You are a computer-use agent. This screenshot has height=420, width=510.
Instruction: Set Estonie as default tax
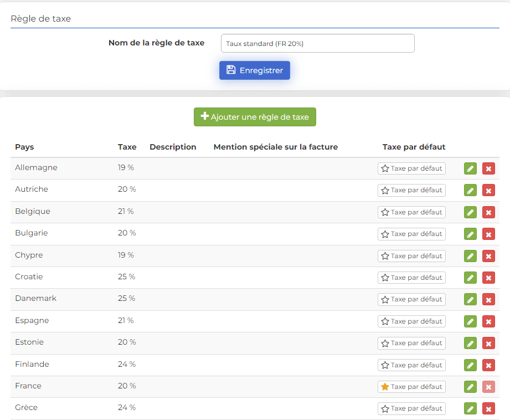click(x=411, y=343)
